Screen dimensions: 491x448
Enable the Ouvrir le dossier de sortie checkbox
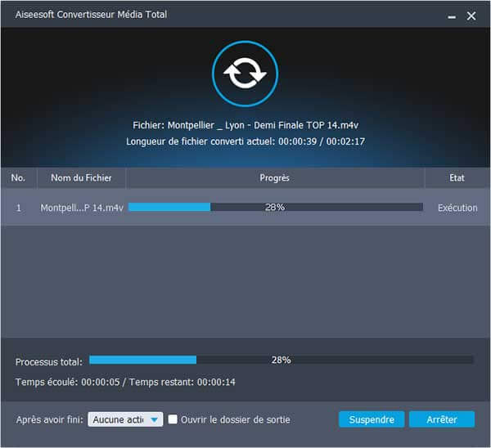[x=173, y=419]
